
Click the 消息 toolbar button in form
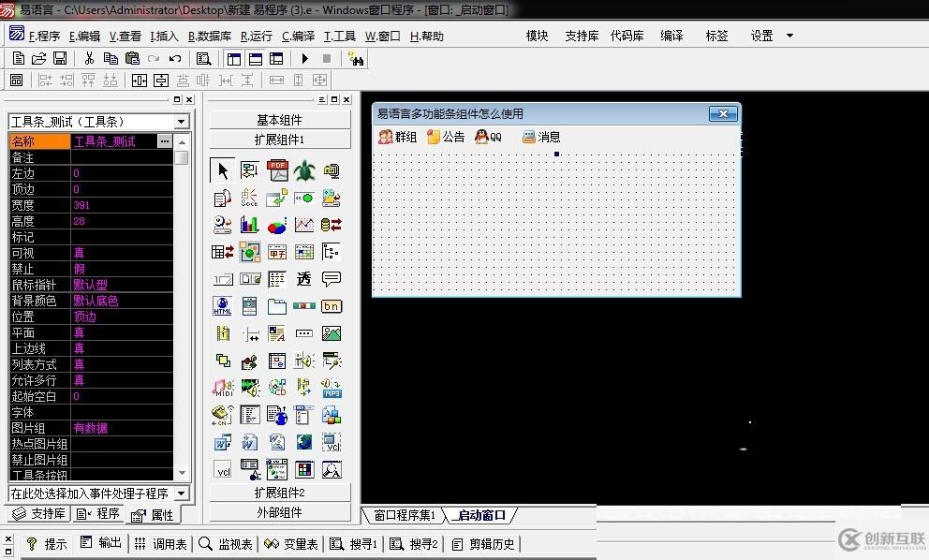(541, 137)
